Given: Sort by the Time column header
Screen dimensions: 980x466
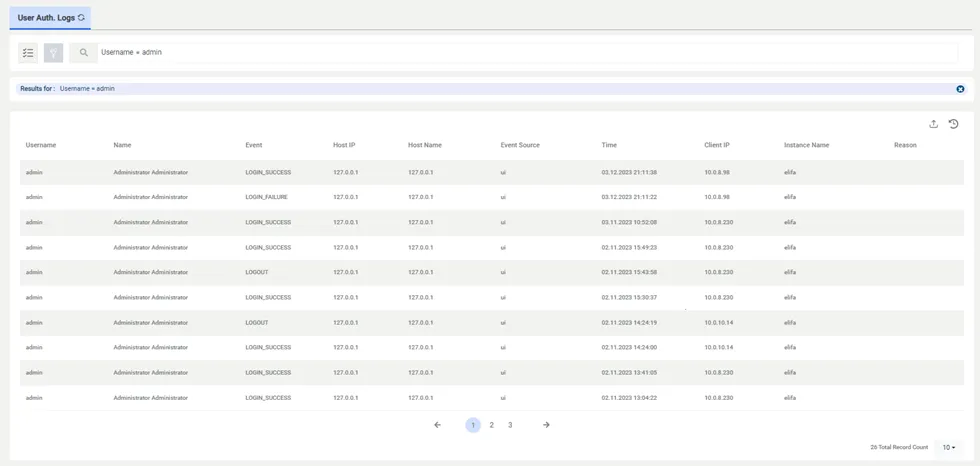Looking at the screenshot, I should [x=609, y=145].
